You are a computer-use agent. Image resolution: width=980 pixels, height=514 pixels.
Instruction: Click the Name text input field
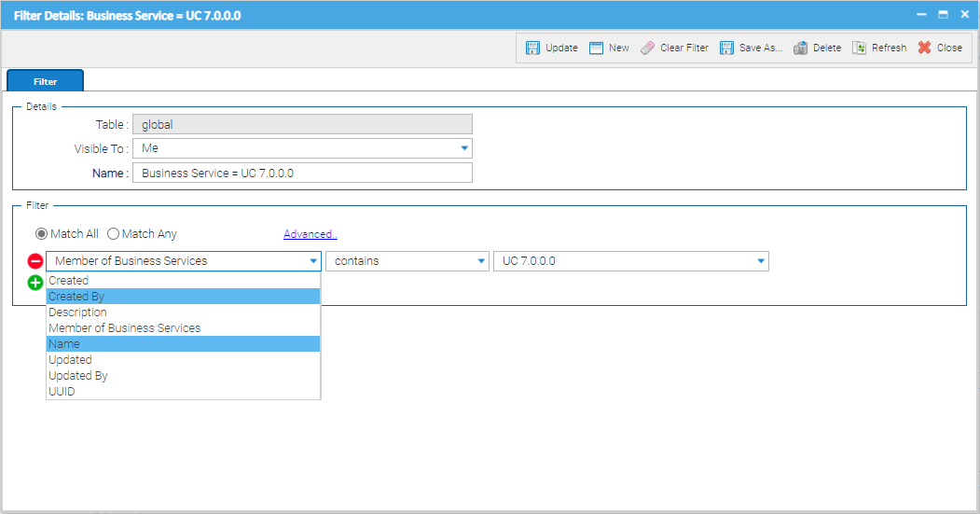[302, 173]
